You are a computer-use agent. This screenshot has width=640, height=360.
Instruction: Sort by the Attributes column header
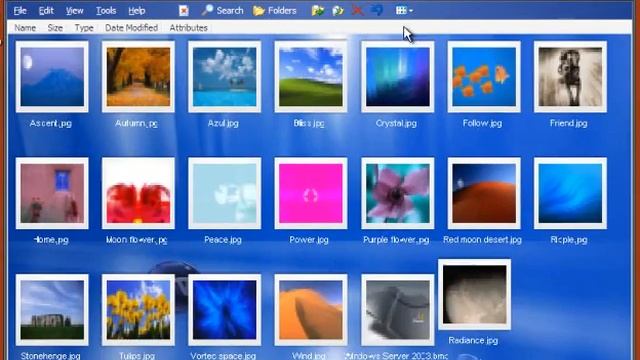pyautogui.click(x=189, y=28)
